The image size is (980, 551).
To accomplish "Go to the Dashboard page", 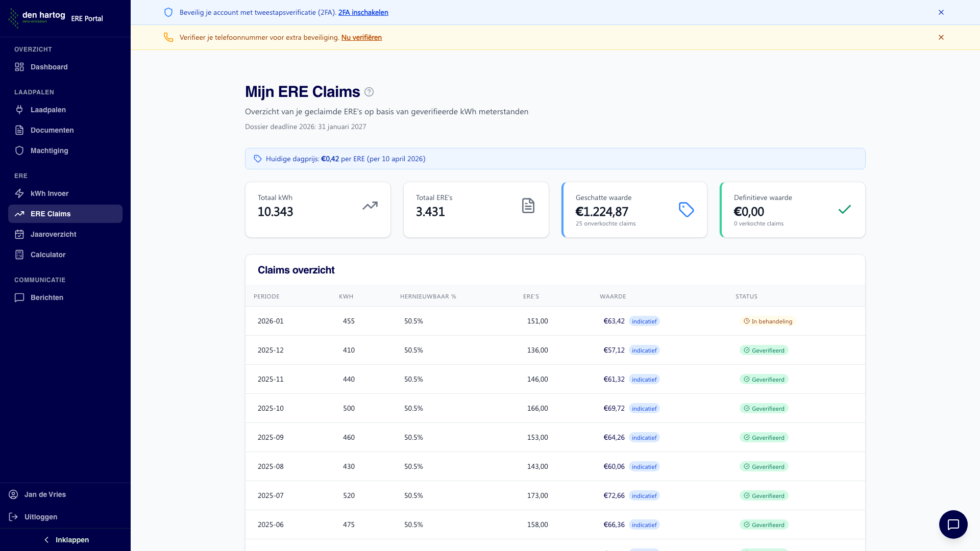I will tap(65, 67).
